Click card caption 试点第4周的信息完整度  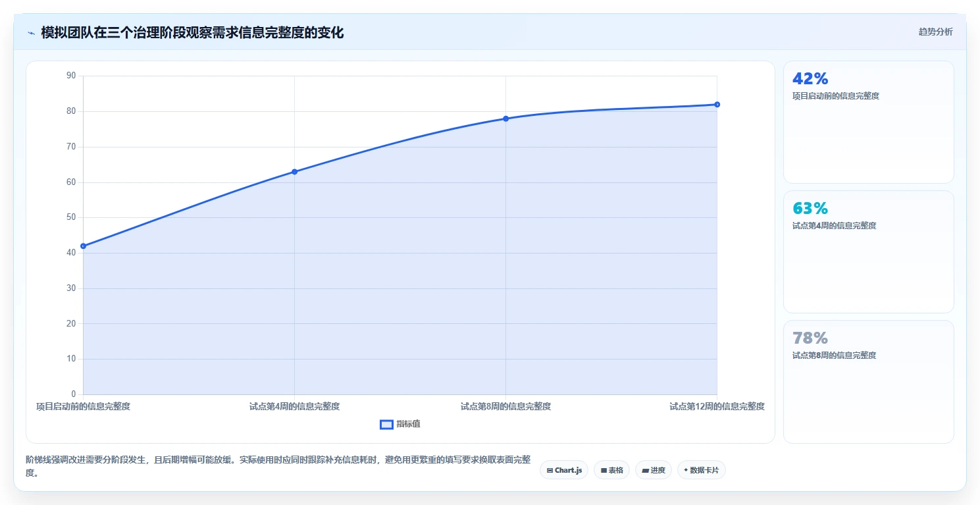click(x=835, y=226)
